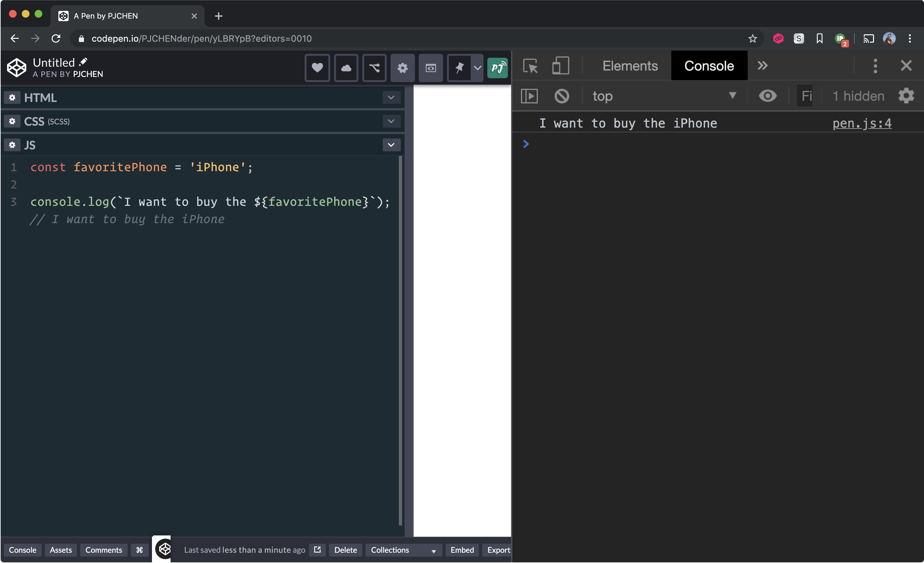Select the A Pen by PJCHEN tab
Screen dimensions: 924x563
(x=128, y=16)
